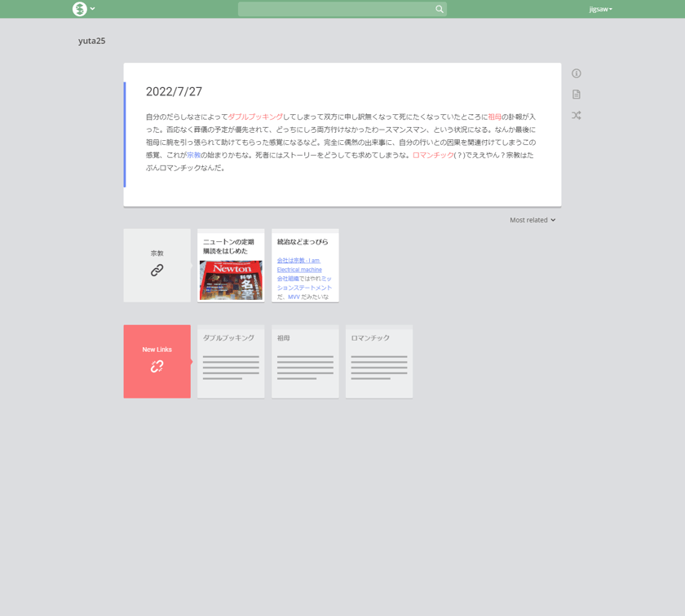Click the page document menu icon
The height and width of the screenshot is (616, 685).
[x=577, y=95]
